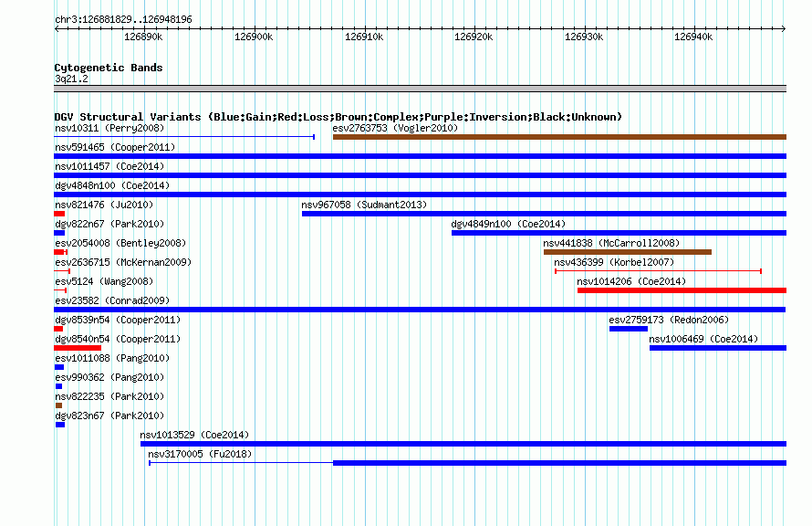The height and width of the screenshot is (526, 812).
Task: Click the esv2759173 (Redon2006) blue bar
Action: 629,329
